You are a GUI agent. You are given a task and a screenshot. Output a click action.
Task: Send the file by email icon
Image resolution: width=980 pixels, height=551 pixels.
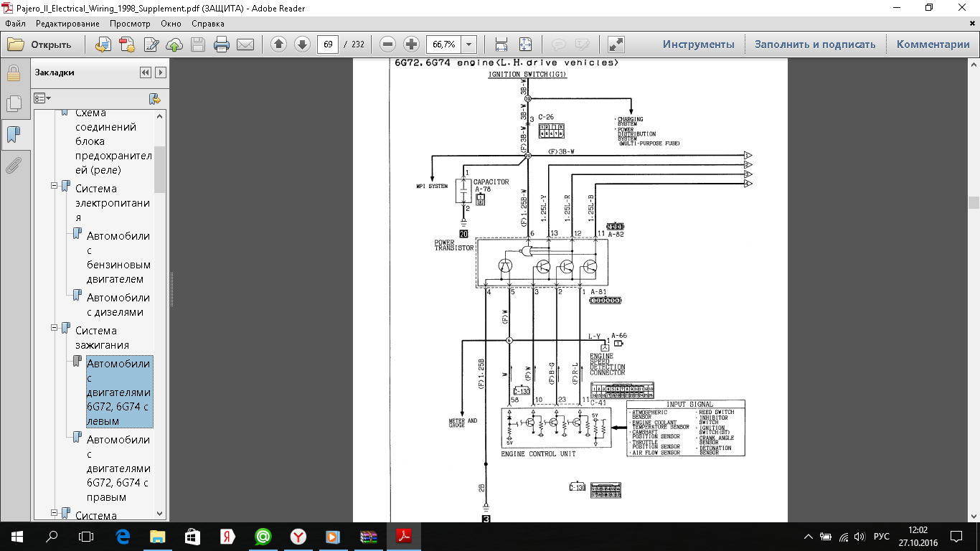(x=245, y=44)
